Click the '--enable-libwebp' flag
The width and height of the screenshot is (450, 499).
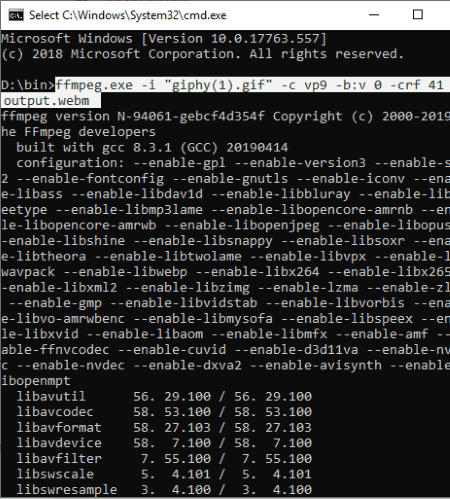coord(125,272)
